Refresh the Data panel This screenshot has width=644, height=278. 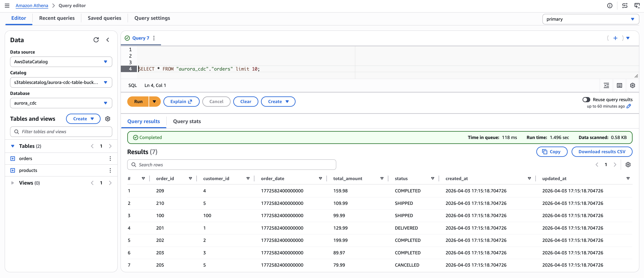click(96, 40)
